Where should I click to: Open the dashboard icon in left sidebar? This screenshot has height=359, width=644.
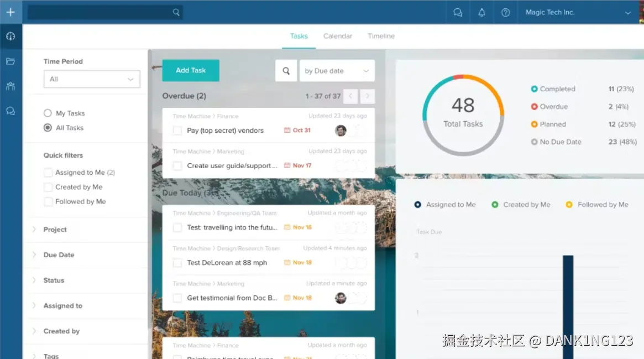pyautogui.click(x=11, y=36)
